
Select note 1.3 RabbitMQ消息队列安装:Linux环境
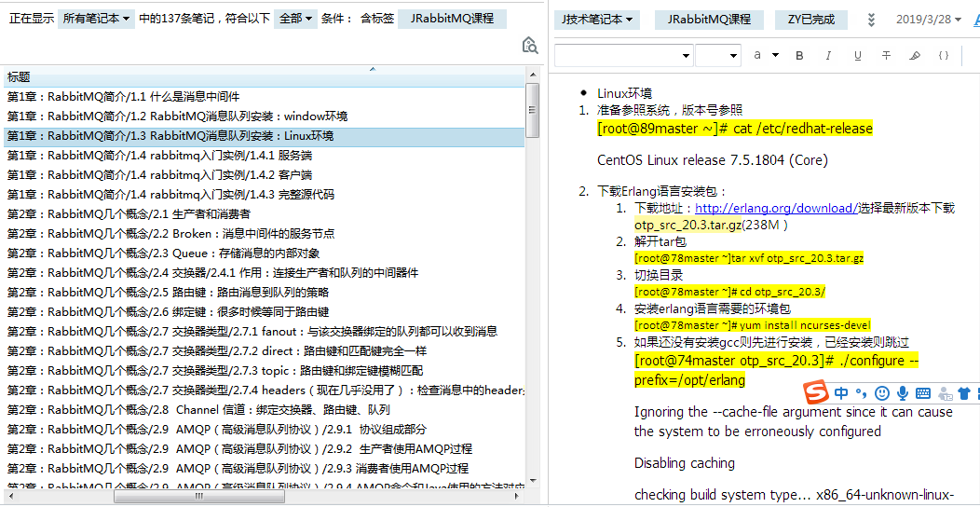(x=264, y=136)
